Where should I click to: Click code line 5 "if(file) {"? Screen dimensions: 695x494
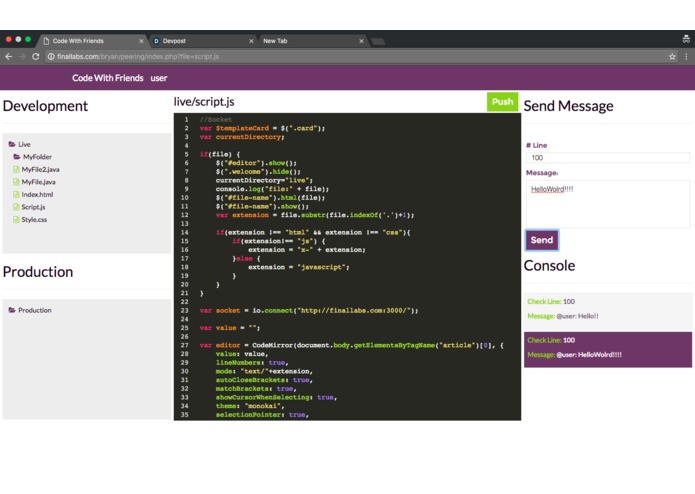click(x=219, y=154)
